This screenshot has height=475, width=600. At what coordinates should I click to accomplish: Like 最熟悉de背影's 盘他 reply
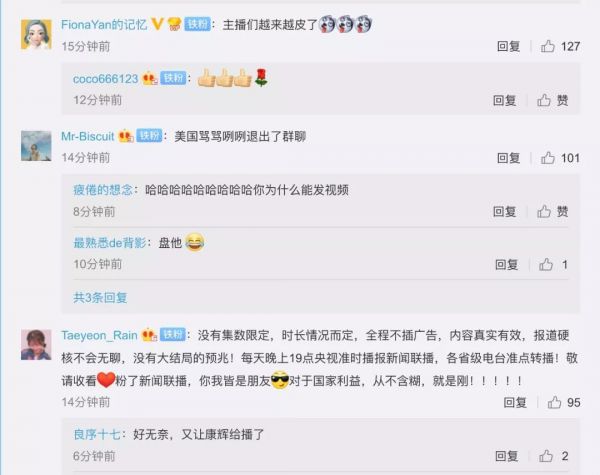(546, 264)
